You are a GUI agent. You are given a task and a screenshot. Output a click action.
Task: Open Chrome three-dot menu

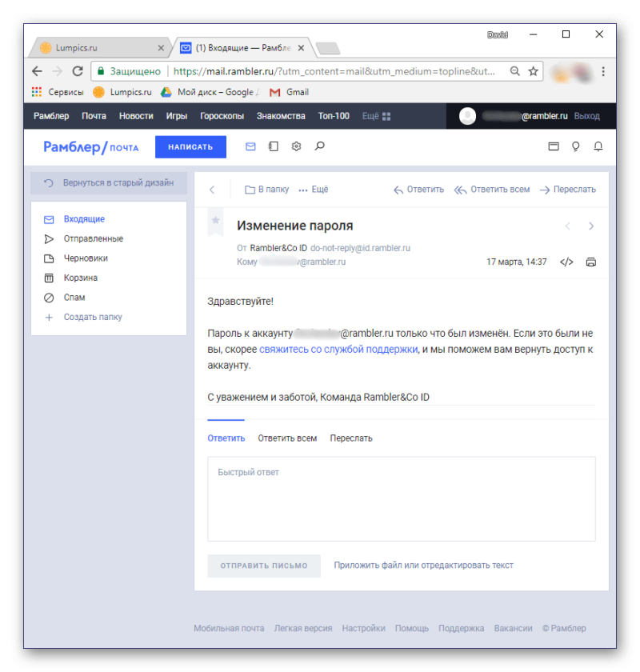tap(603, 71)
